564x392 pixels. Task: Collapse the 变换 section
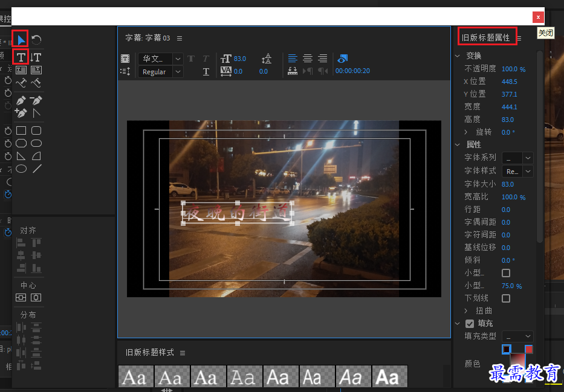pos(458,56)
